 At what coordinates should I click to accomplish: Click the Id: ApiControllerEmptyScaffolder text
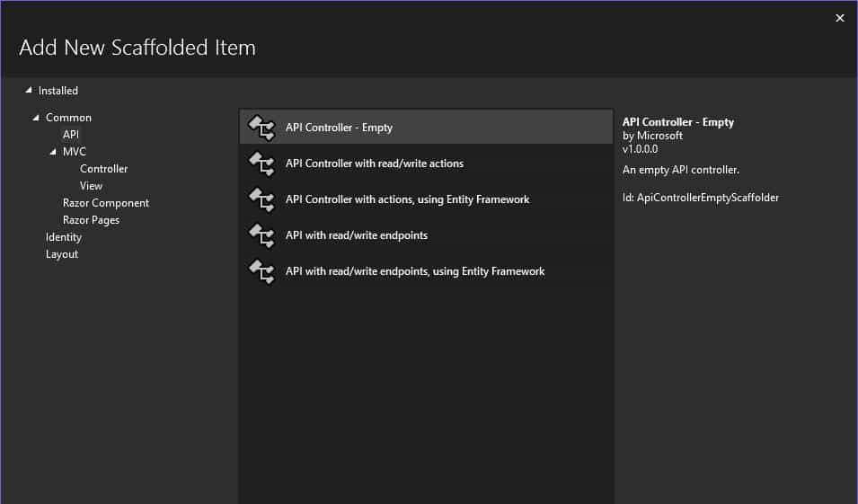tap(701, 198)
